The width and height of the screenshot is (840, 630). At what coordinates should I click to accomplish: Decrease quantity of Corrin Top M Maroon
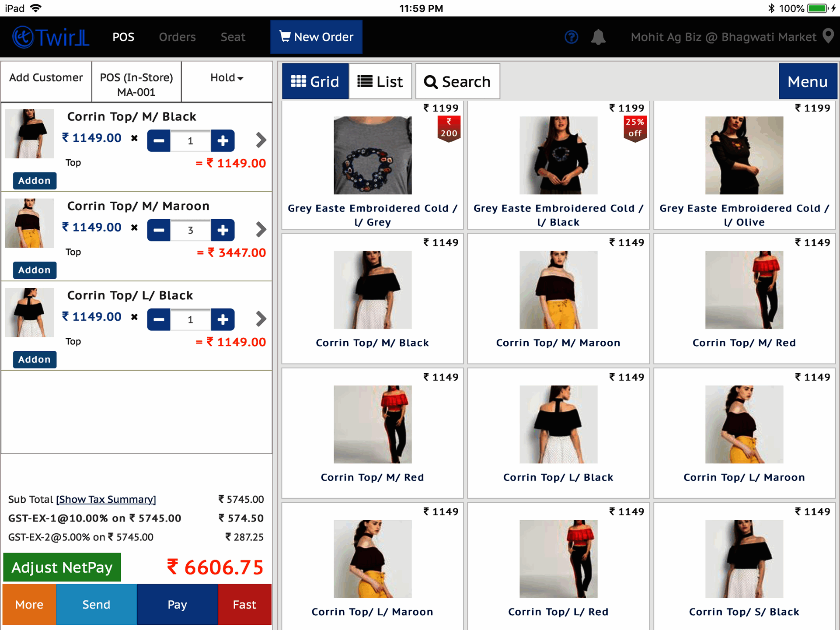coord(159,230)
